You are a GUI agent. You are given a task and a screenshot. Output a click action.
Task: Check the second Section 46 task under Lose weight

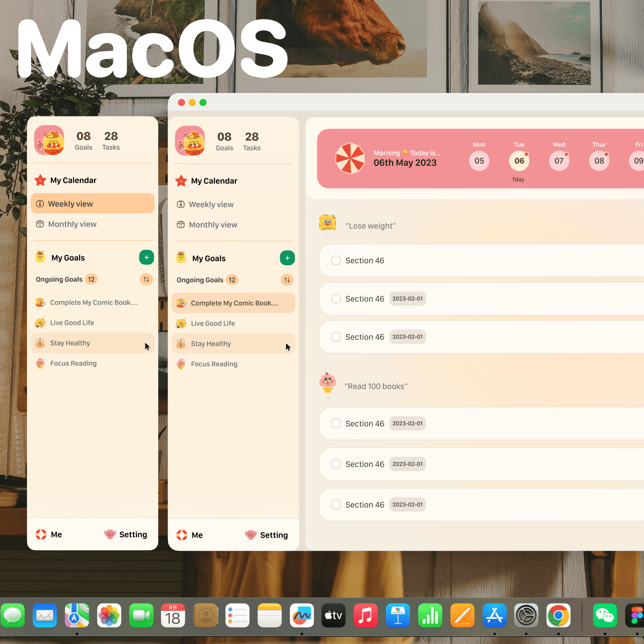point(336,299)
